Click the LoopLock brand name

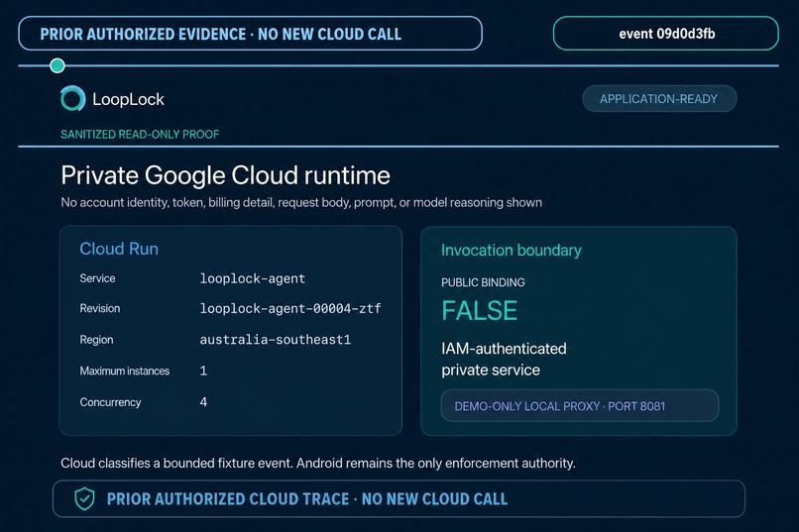pos(128,99)
